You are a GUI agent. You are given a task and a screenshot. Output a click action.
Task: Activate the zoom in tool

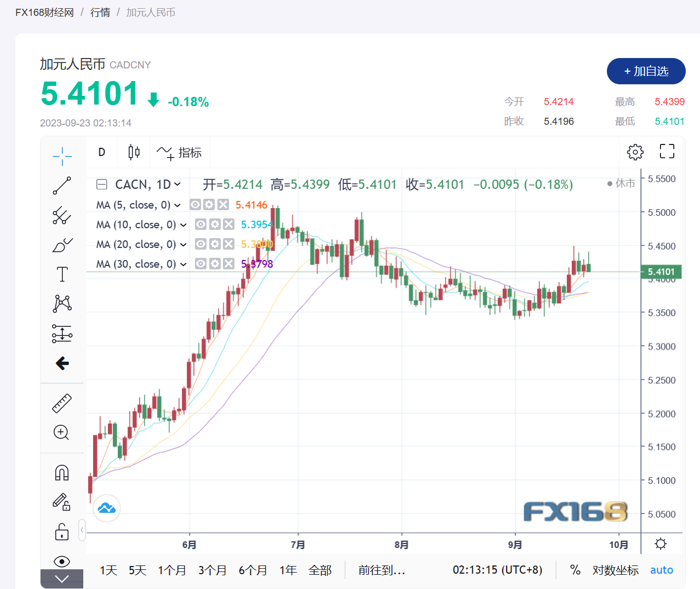click(61, 432)
